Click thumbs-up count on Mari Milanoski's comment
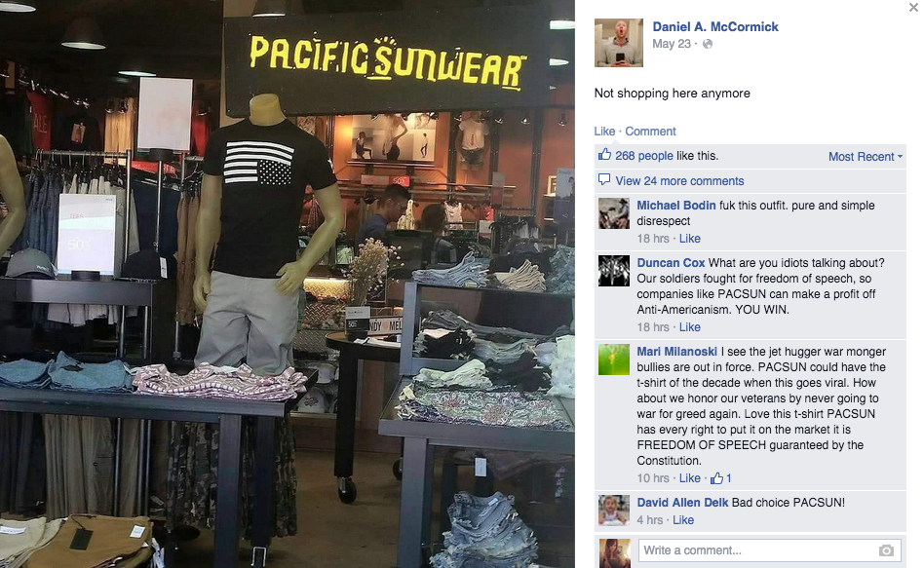Image resolution: width=924 pixels, height=568 pixels. tap(720, 477)
